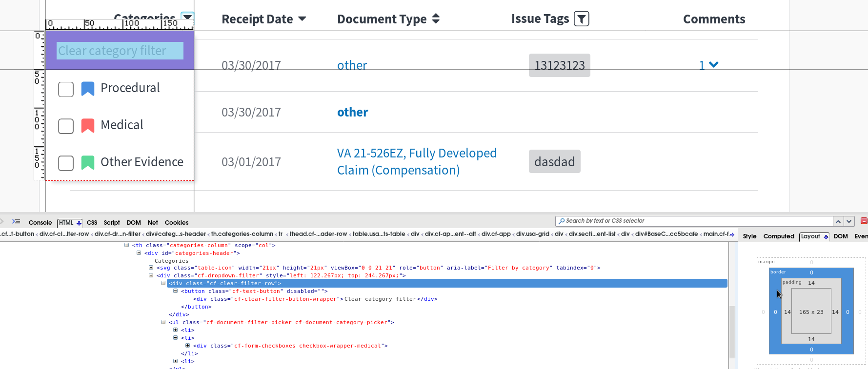
Task: Open the bold 'other' document link
Action: 353,112
